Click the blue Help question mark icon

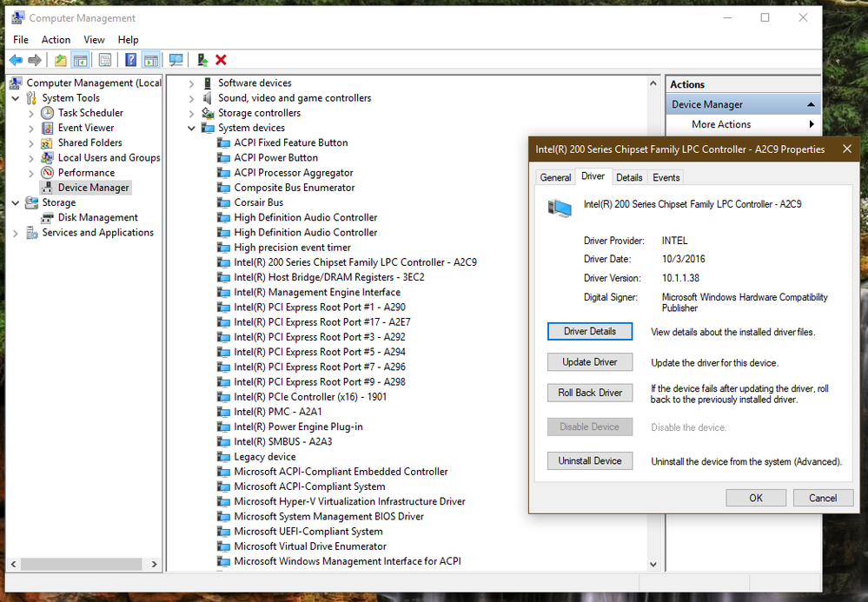[130, 60]
